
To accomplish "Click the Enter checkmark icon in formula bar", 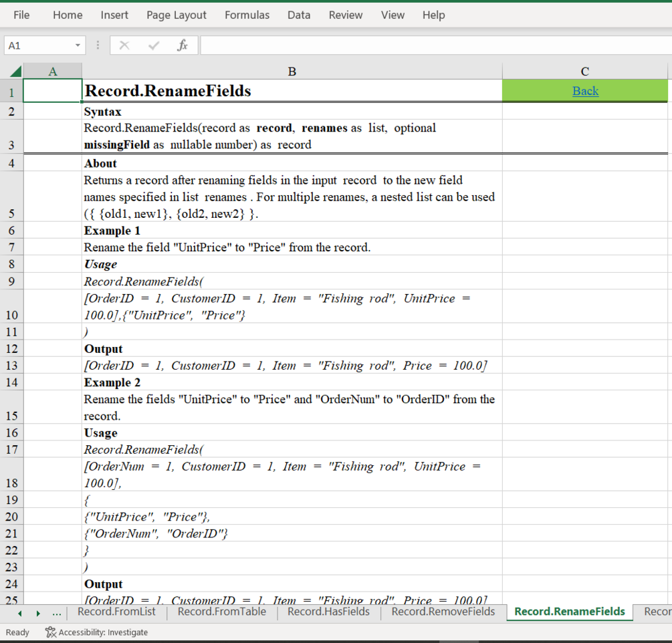I will (153, 45).
